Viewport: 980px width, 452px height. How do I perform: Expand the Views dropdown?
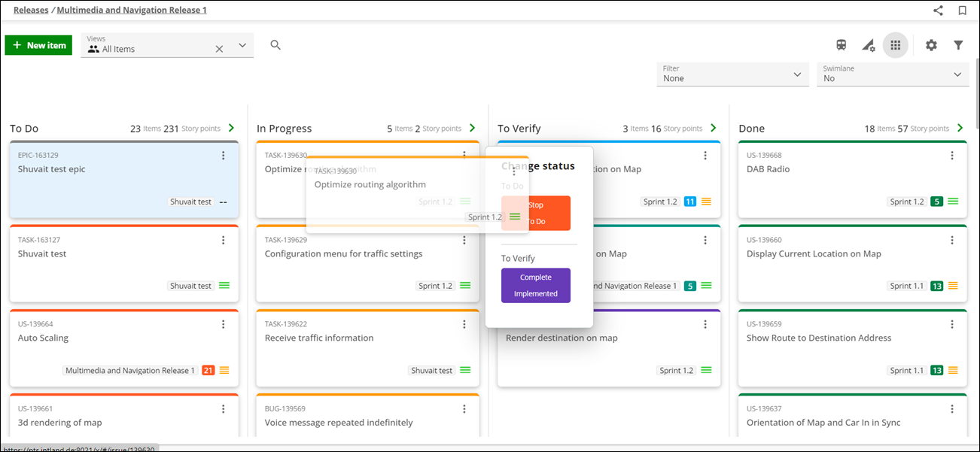pyautogui.click(x=242, y=45)
